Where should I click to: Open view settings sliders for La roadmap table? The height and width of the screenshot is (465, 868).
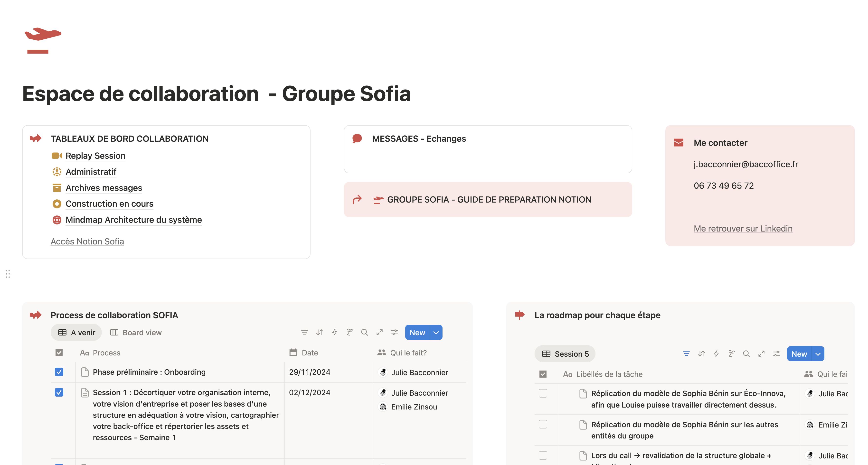pos(776,353)
